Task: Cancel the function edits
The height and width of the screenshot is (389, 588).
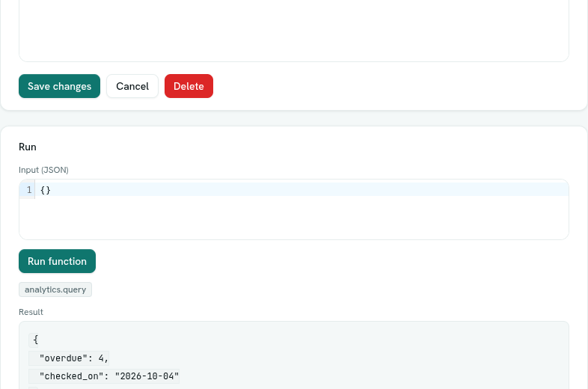Action: pos(132,86)
